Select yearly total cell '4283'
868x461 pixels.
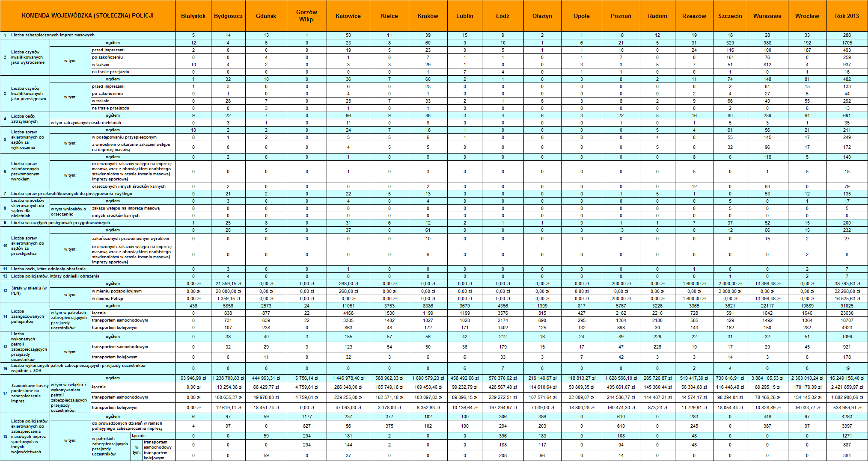pos(847,417)
